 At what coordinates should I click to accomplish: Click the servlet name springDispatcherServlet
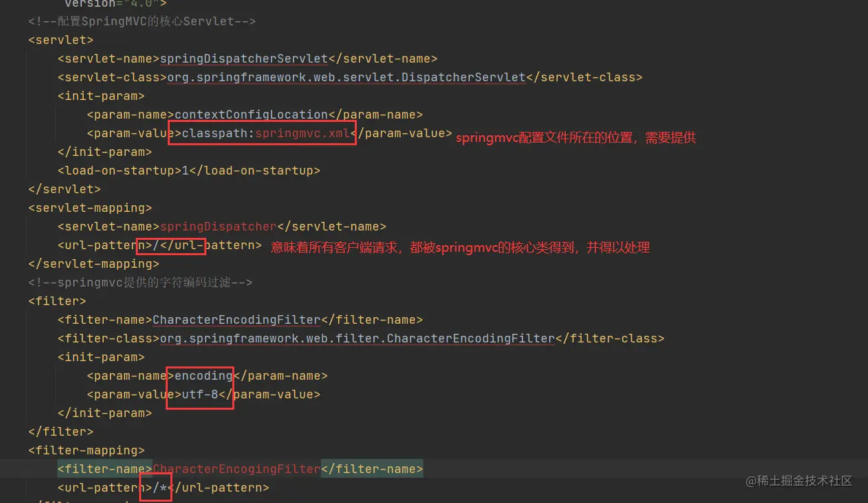pyautogui.click(x=244, y=59)
